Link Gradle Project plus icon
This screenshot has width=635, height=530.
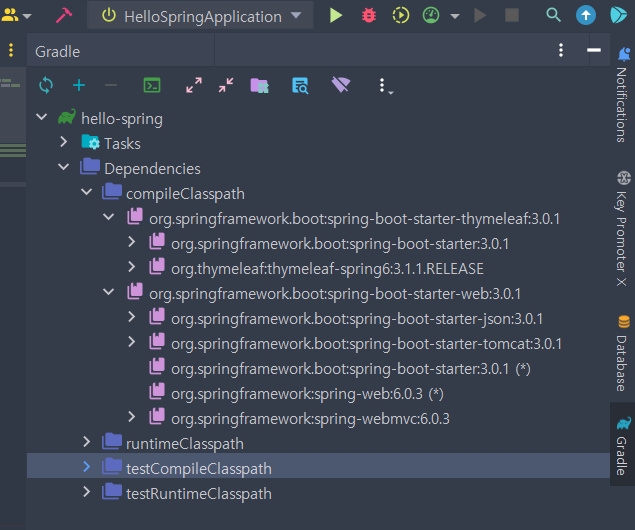79,85
